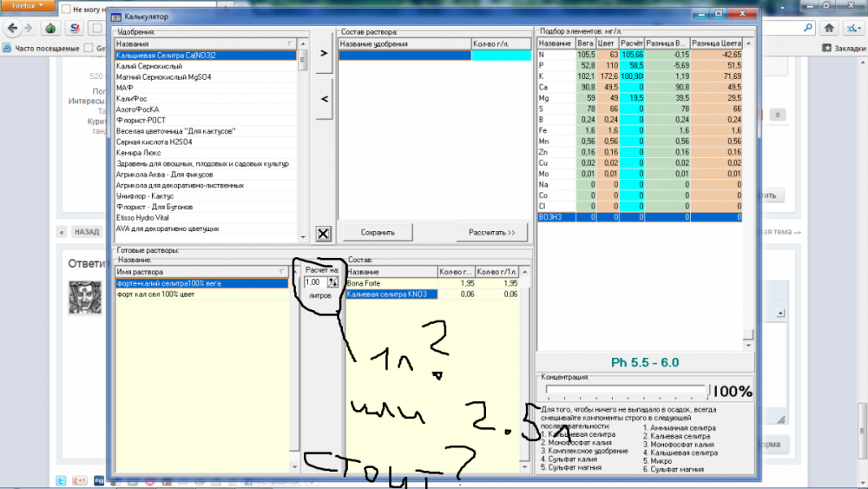Click the search magnifier icon
This screenshot has height=489, width=868.
point(807,28)
